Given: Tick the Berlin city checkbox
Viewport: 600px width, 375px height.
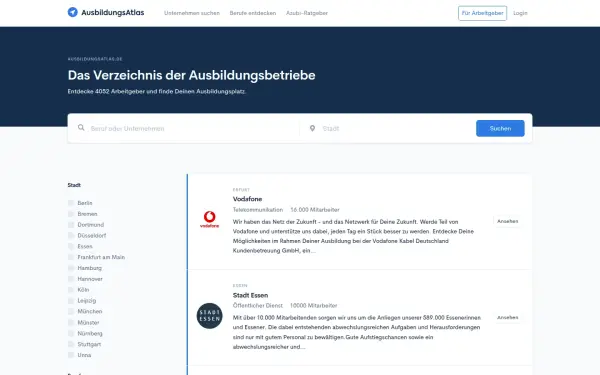Looking at the screenshot, I should click(71, 203).
